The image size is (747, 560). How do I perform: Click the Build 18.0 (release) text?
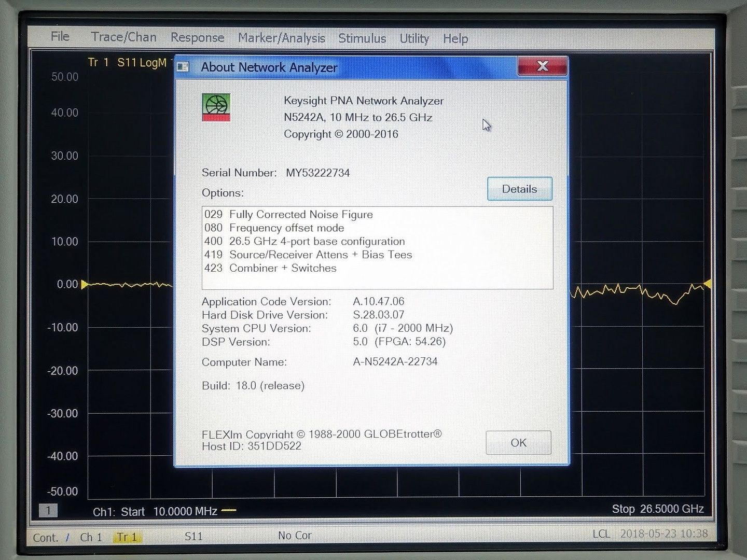[253, 386]
